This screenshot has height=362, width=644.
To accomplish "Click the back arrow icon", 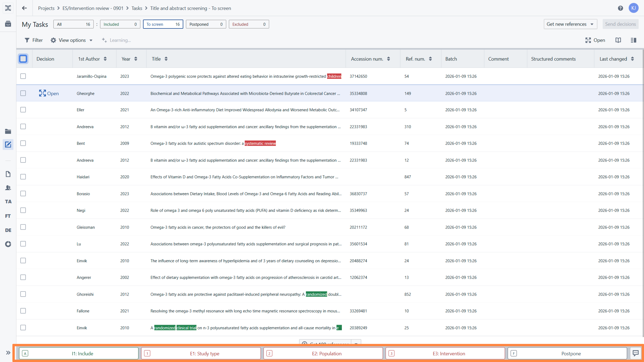I will pos(24,8).
